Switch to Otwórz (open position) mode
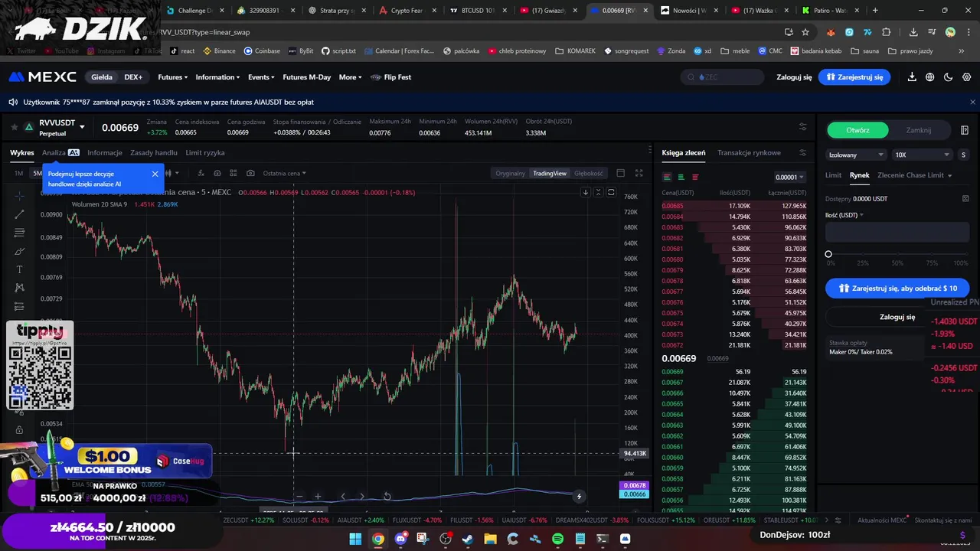 (x=857, y=130)
